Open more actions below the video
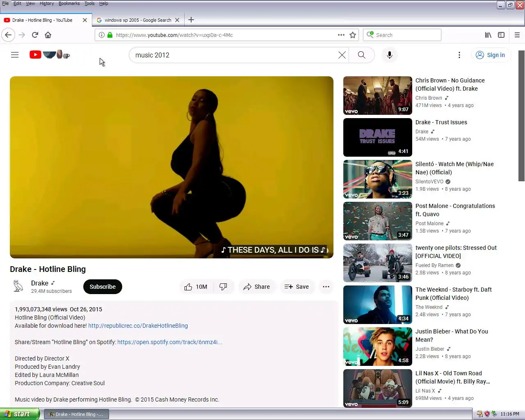 tap(326, 287)
